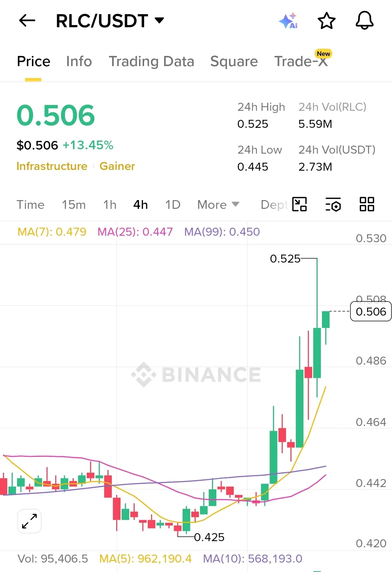Viewport: 392px width, 572px height.
Task: Tap the 0.425 low price label
Action: pyautogui.click(x=209, y=537)
